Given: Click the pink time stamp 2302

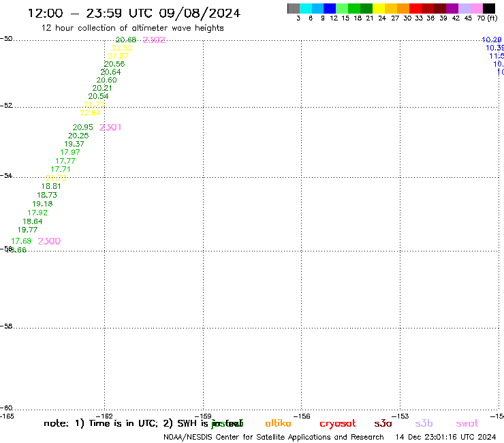Looking at the screenshot, I should [154, 40].
